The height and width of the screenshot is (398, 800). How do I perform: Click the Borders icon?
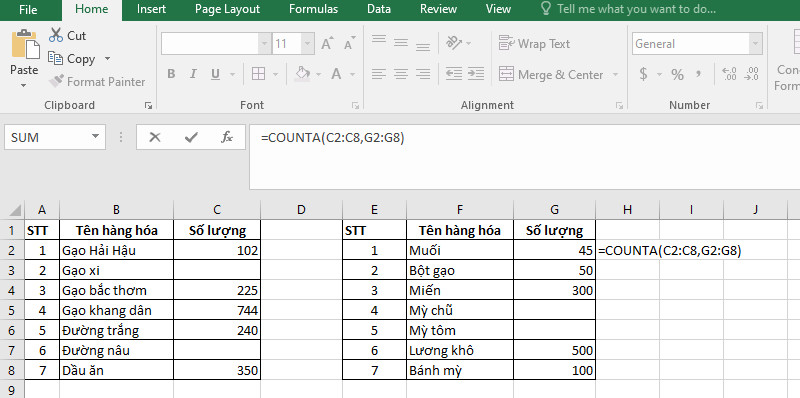(259, 74)
